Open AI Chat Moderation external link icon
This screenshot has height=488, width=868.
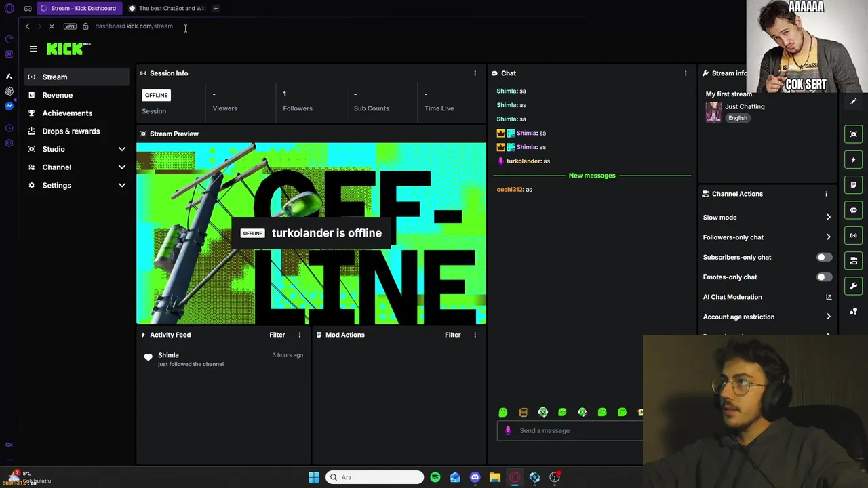click(829, 297)
